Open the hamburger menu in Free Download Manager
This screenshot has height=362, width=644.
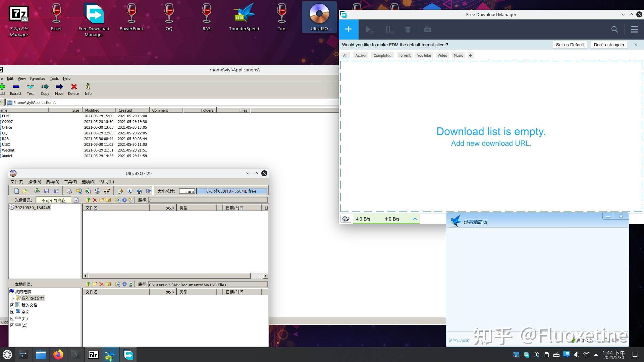(x=634, y=29)
